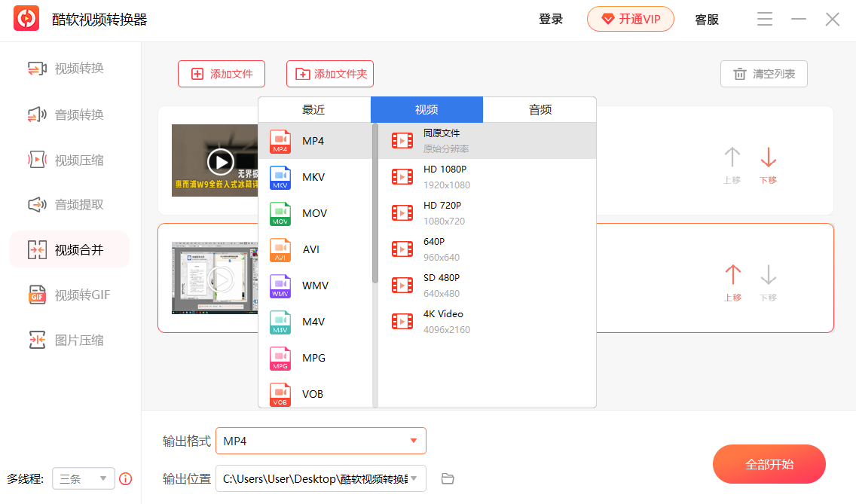Open 图片压缩 image compression tool
The height and width of the screenshot is (504, 856).
pos(68,340)
